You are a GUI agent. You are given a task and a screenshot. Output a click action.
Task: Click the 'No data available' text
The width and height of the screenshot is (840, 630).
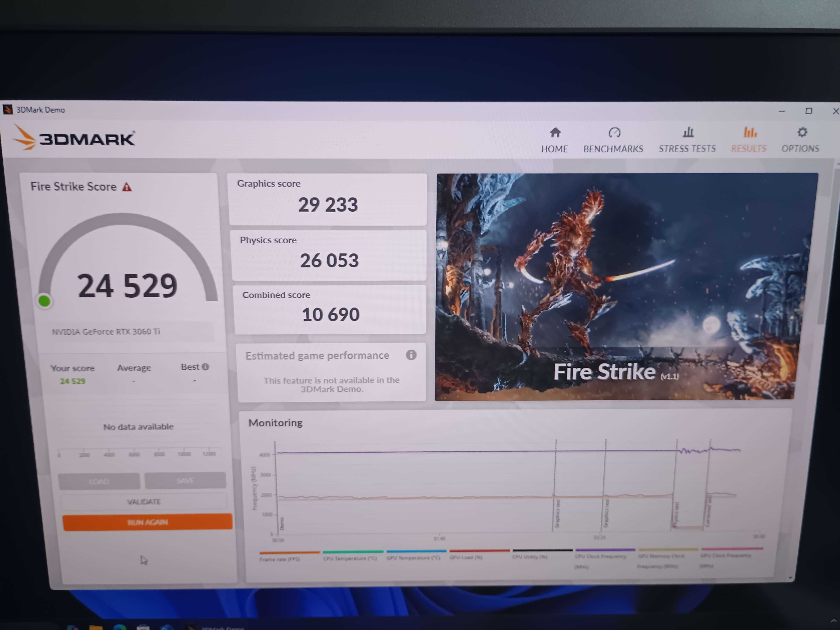point(139,427)
